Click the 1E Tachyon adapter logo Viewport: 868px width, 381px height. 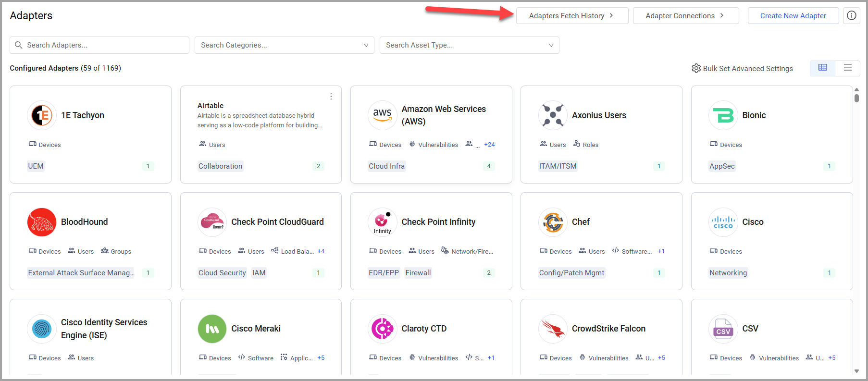42,115
